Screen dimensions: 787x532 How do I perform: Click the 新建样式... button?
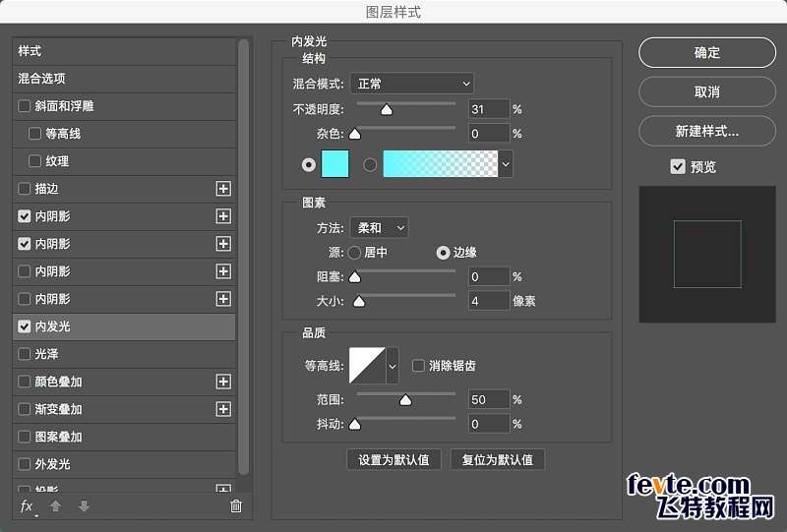(707, 131)
